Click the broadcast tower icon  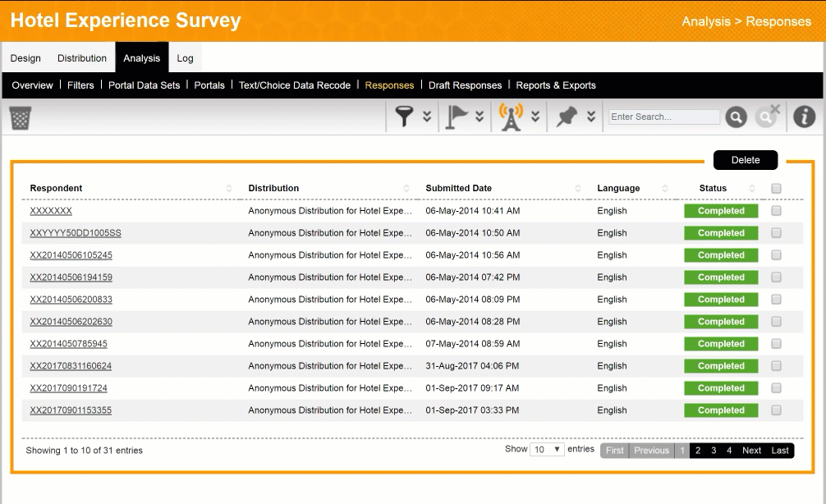[x=511, y=117]
